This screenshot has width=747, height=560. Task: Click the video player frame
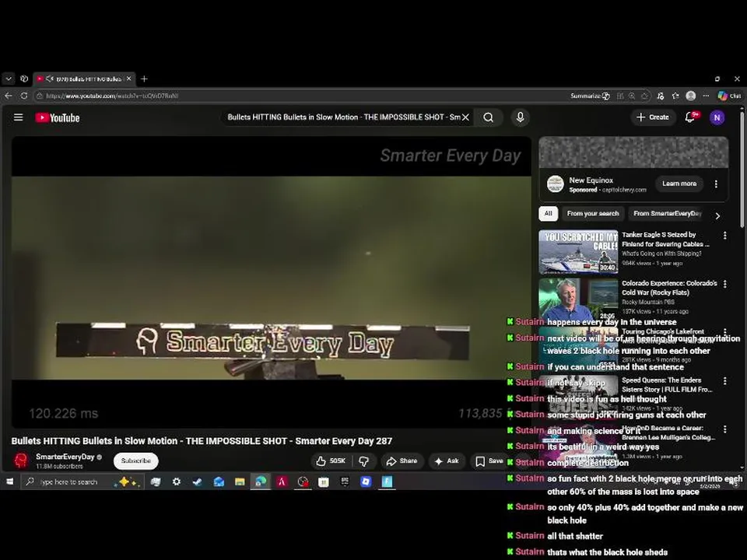point(271,282)
